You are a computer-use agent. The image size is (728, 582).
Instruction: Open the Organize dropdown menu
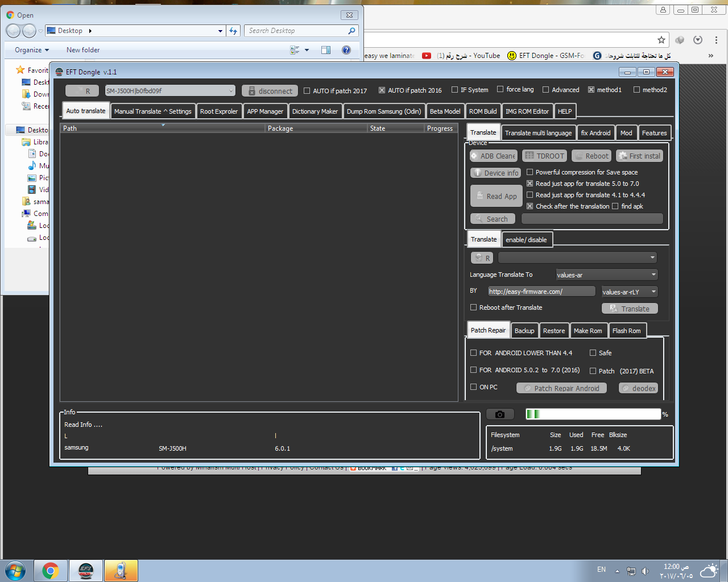click(32, 50)
